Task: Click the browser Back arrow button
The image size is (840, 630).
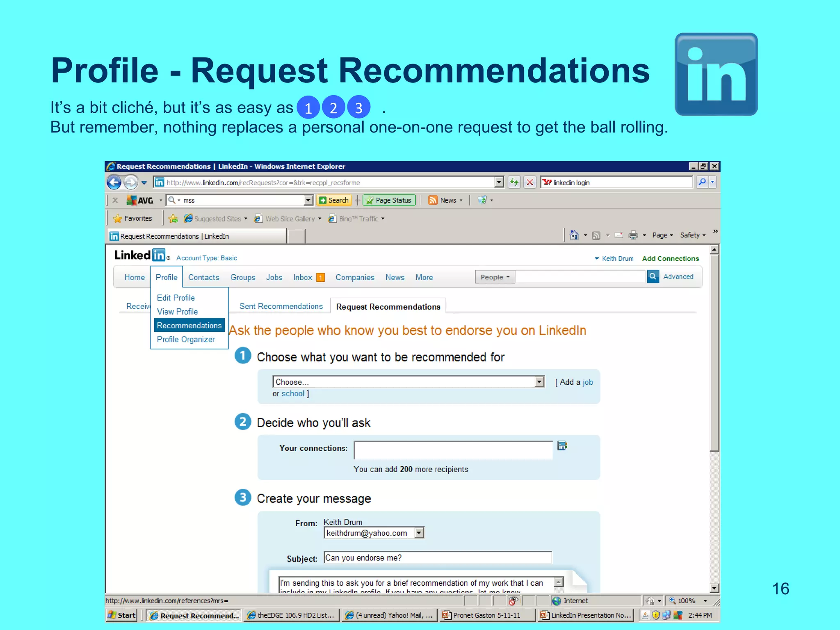Action: click(114, 182)
